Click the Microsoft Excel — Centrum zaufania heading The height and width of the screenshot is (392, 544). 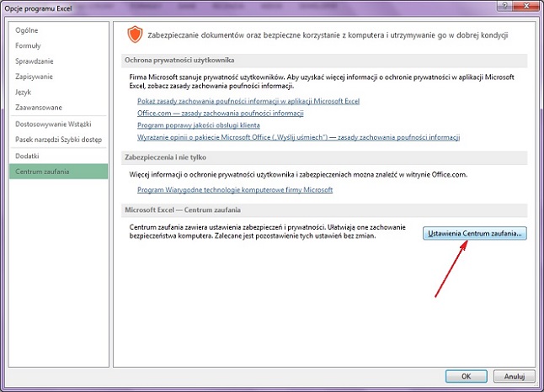coord(183,210)
